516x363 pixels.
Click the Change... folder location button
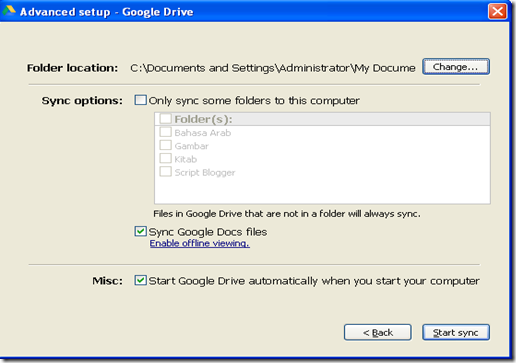click(456, 67)
